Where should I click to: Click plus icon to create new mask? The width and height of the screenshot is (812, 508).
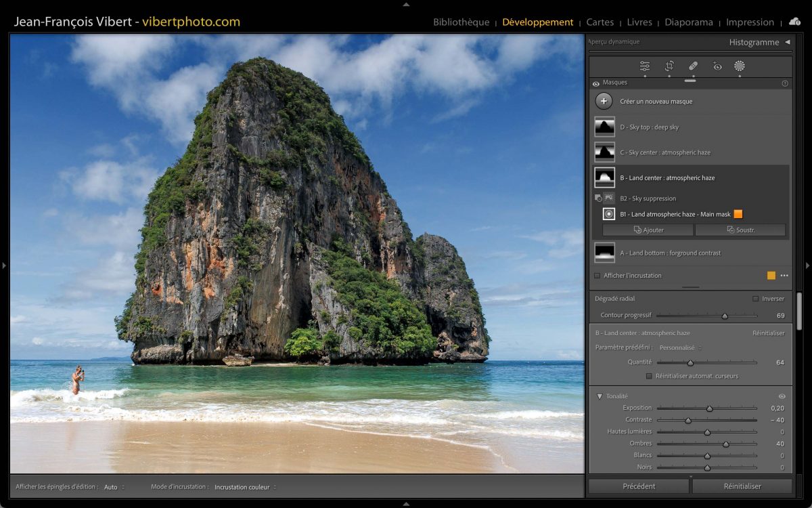pyautogui.click(x=604, y=102)
